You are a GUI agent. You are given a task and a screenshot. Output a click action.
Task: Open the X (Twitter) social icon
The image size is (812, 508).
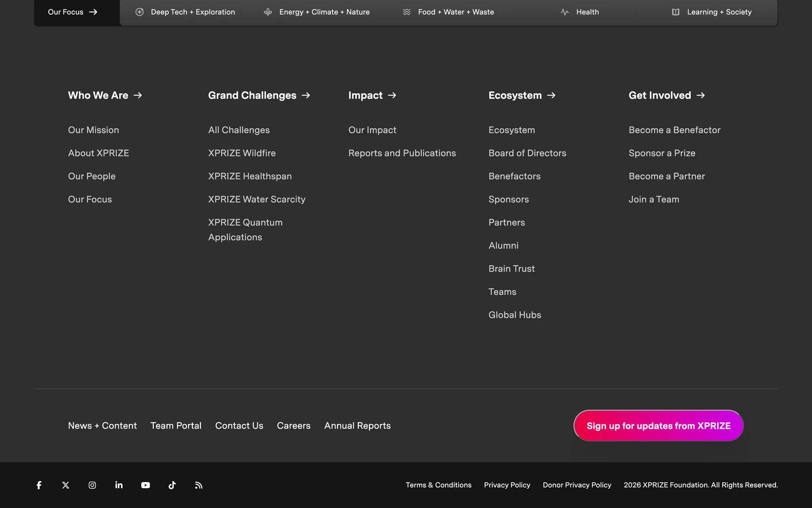coord(65,485)
